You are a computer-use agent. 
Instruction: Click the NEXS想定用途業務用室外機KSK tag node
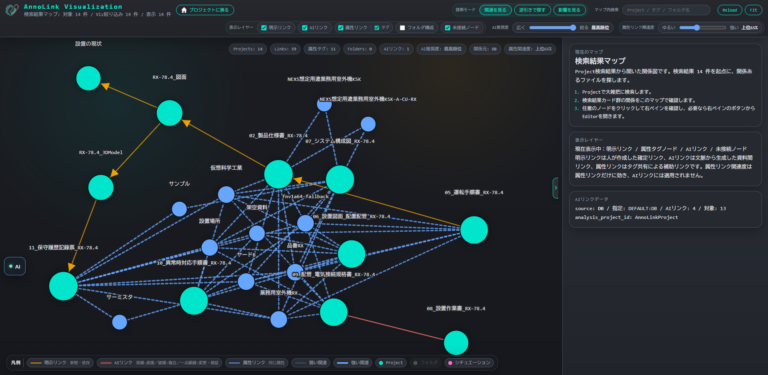coord(324,104)
